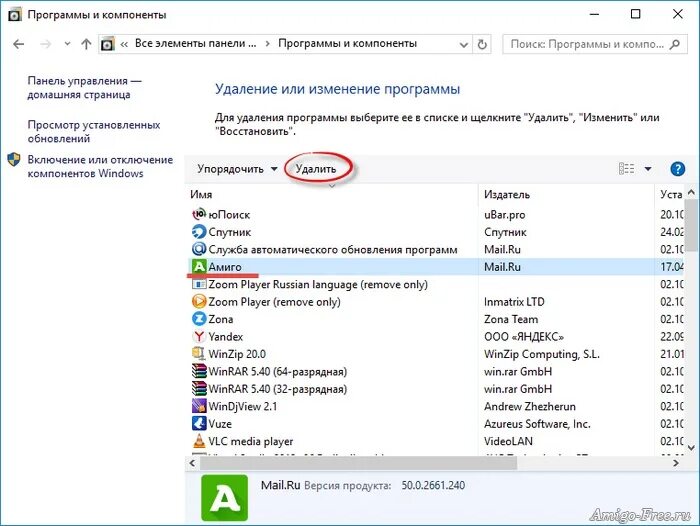Select the WinZip 20.0 row name text

[237, 354]
